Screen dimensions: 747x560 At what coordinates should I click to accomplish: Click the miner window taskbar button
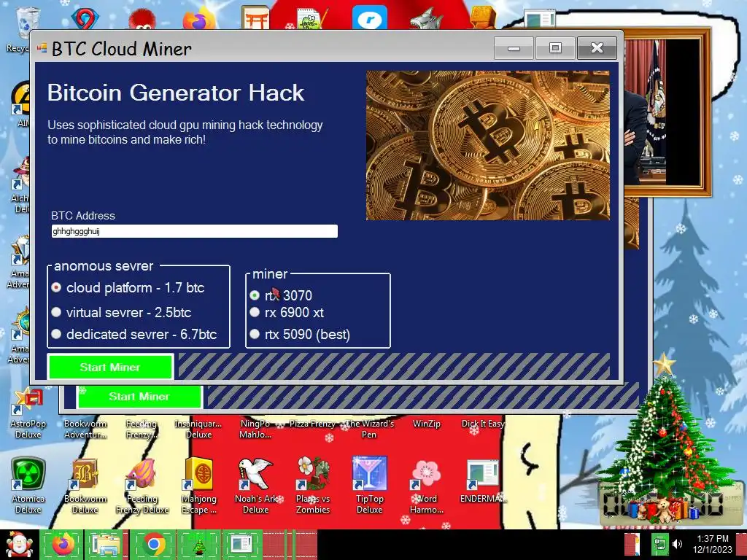pos(241,544)
